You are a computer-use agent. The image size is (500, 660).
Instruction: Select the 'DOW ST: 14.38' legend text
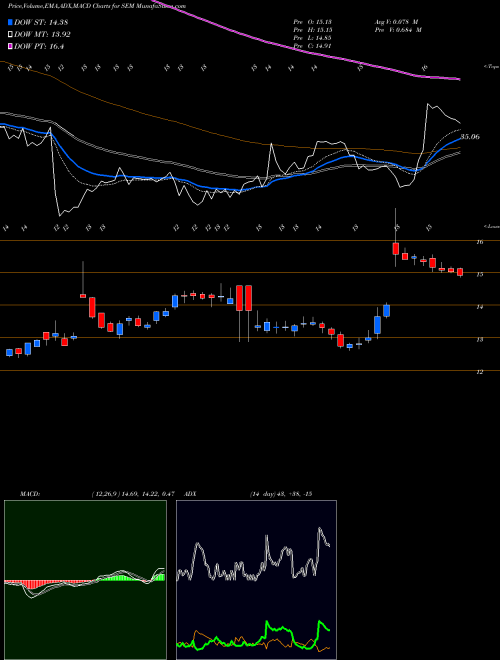tap(41, 22)
